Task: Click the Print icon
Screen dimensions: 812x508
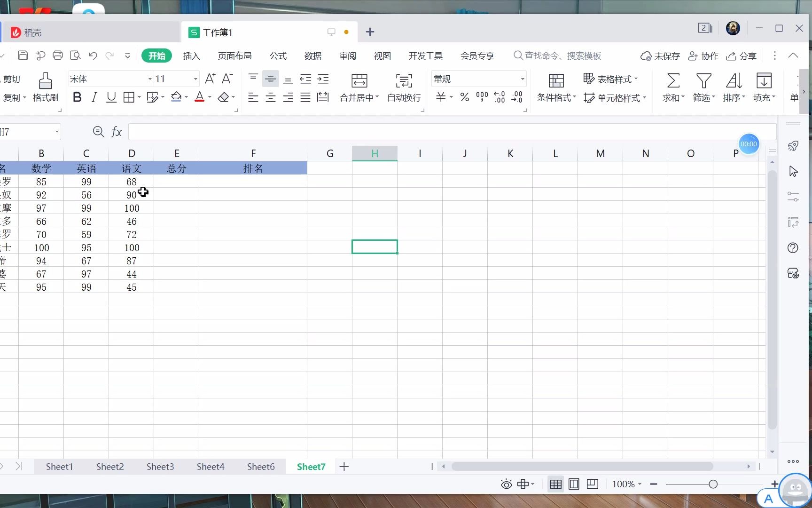Action: 57,56
